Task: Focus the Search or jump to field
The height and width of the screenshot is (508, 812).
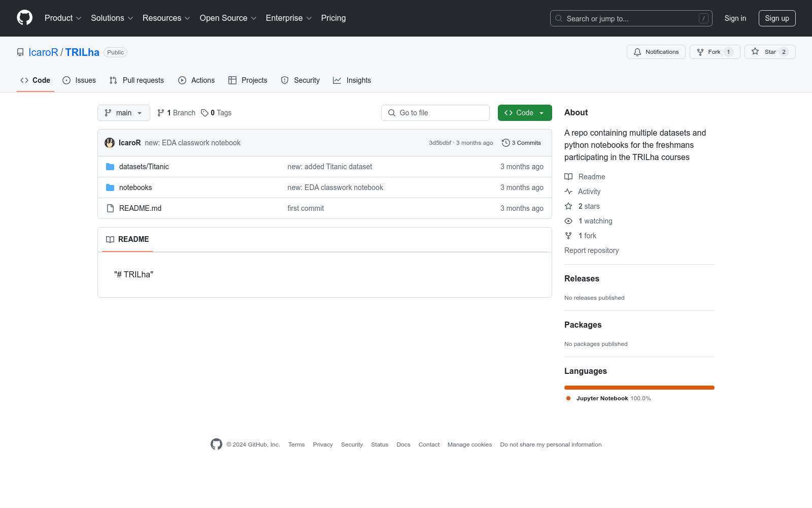Action: point(631,18)
